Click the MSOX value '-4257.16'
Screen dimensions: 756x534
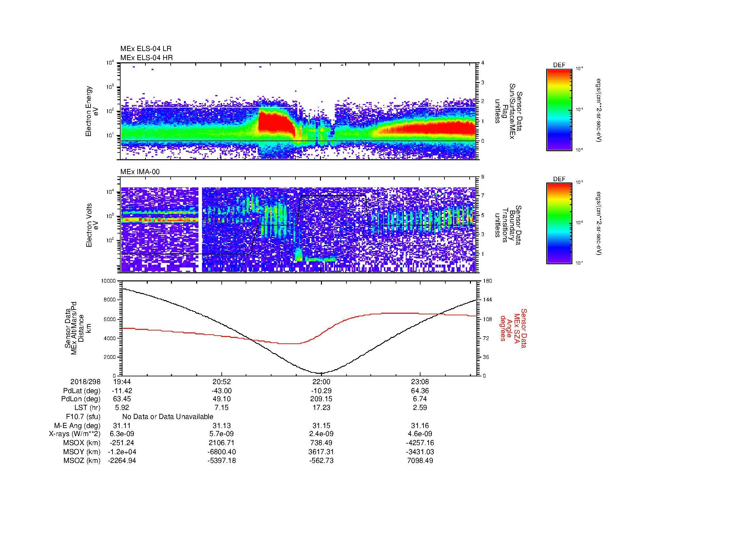[x=420, y=443]
